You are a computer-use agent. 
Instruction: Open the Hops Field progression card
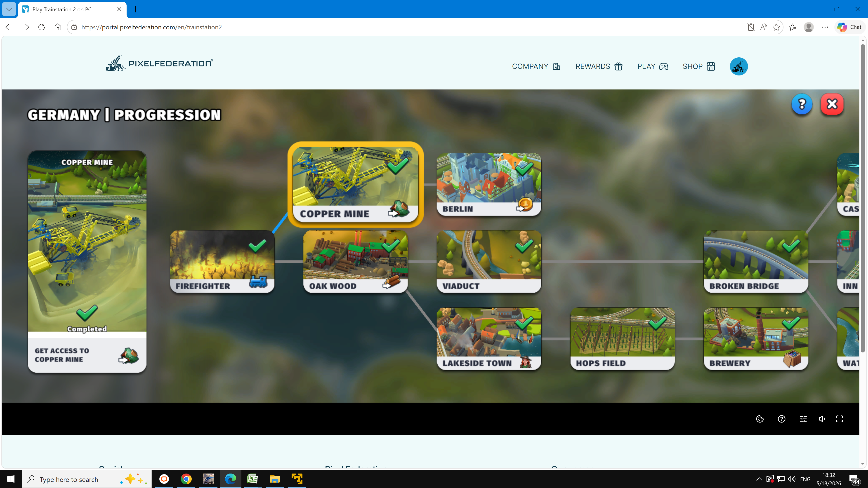pos(622,338)
